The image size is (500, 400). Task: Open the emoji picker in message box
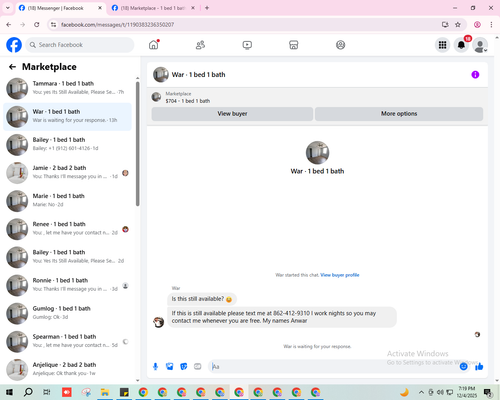pos(463,367)
